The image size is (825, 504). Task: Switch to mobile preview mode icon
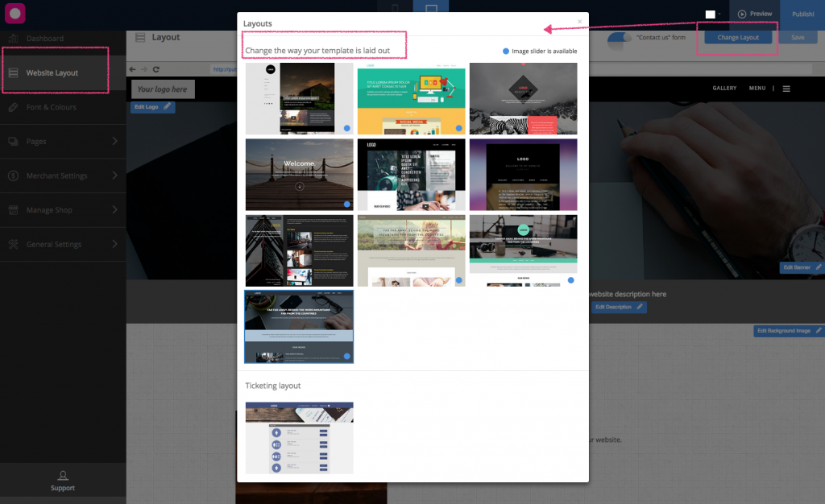point(396,8)
